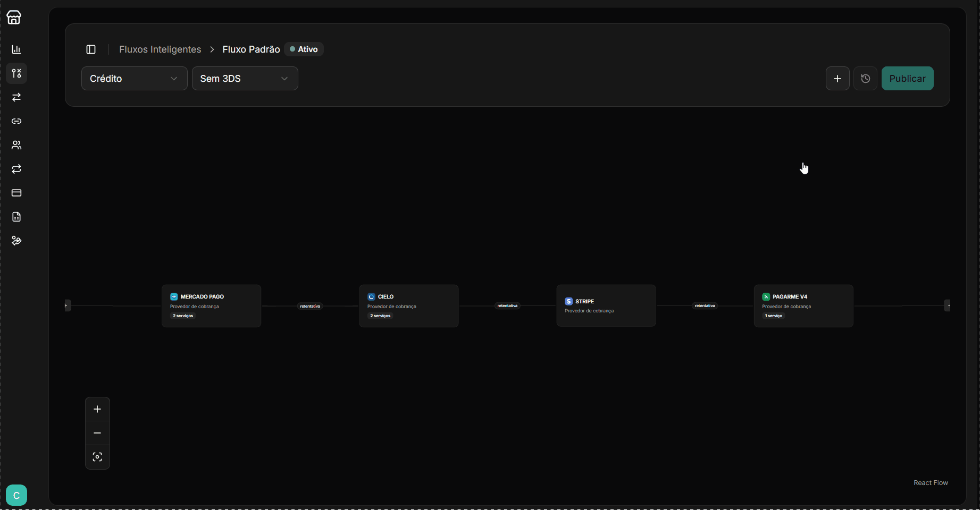
Task: Open the two-arrows transfers sidebar icon
Action: click(x=16, y=97)
